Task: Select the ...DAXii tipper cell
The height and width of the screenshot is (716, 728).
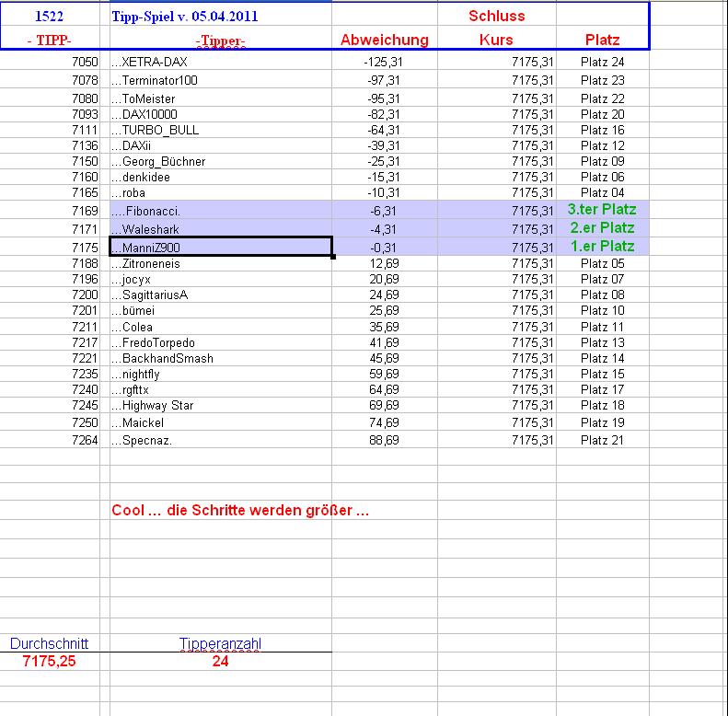Action: click(x=221, y=145)
